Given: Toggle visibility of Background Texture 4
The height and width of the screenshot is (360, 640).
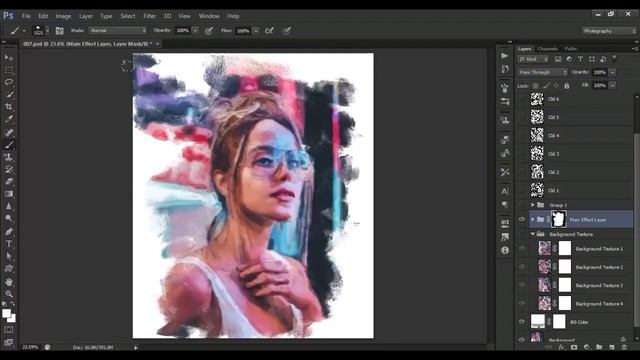Looking at the screenshot, I should pos(522,303).
